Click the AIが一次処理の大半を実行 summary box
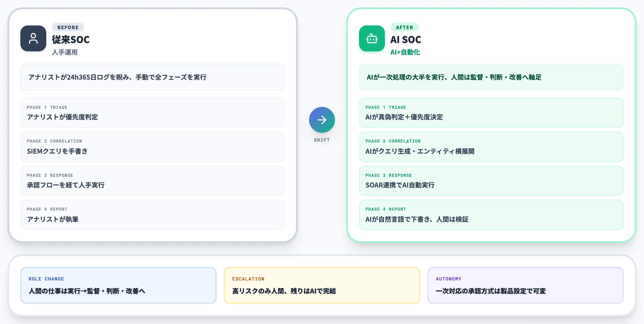The height and width of the screenshot is (324, 644). [491, 77]
